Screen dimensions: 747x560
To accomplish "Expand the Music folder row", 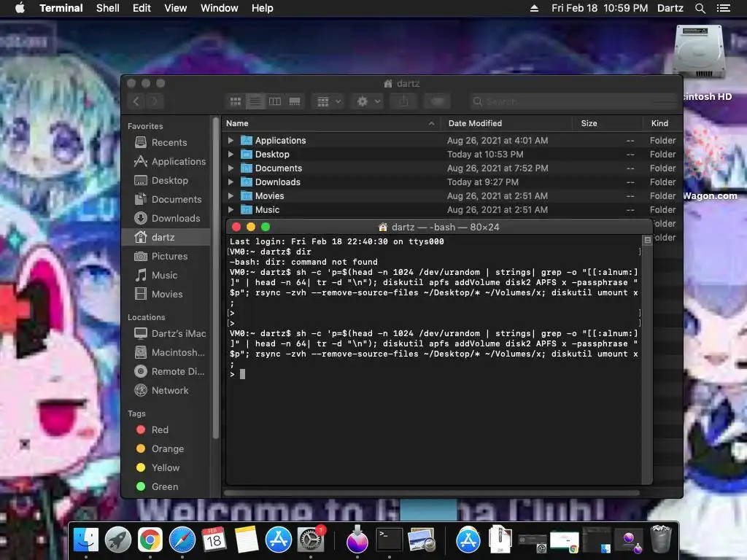I will point(231,209).
